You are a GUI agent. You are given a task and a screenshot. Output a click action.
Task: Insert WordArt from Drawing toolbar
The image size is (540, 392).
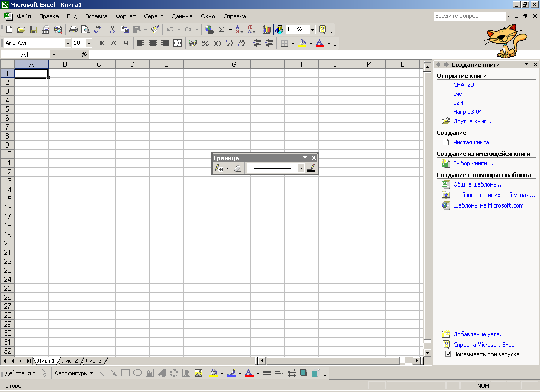(x=162, y=373)
